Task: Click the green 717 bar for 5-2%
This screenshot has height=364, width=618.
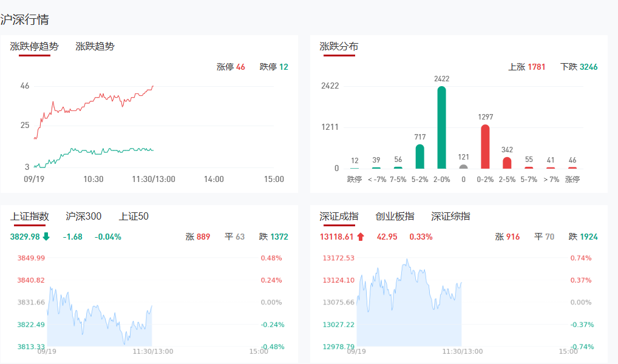Action: tap(419, 157)
